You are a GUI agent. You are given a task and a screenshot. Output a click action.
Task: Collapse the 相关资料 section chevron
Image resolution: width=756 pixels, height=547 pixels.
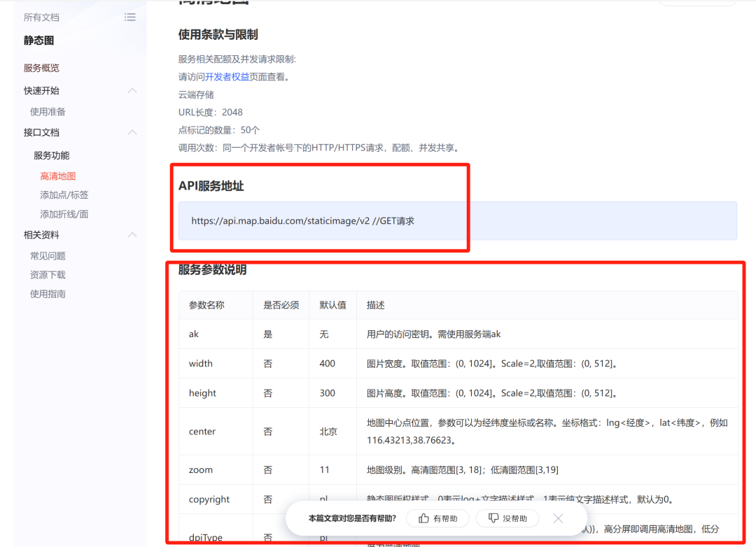pos(132,235)
